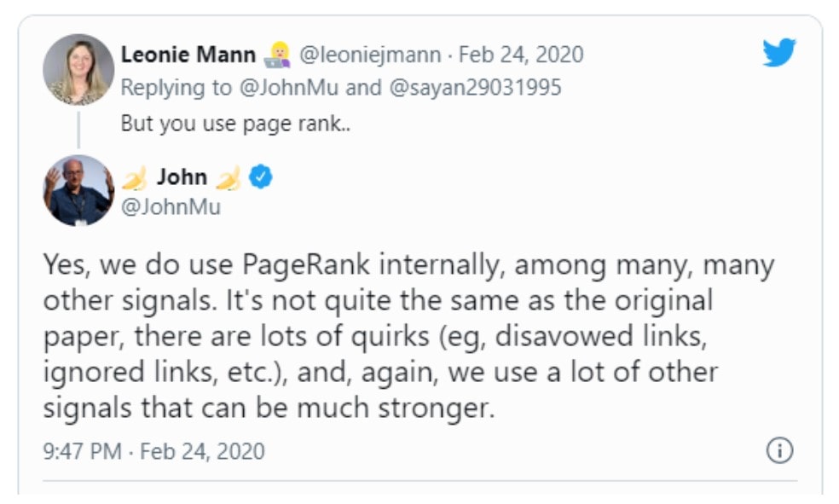This screenshot has height=504, width=839.
Task: Click the banana emoji before John's name
Action: pyautogui.click(x=135, y=177)
